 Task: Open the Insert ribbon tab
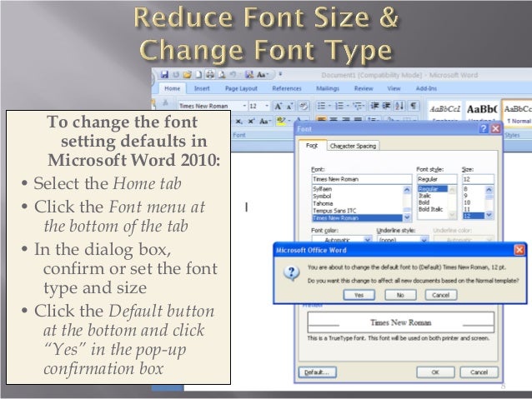pos(202,88)
